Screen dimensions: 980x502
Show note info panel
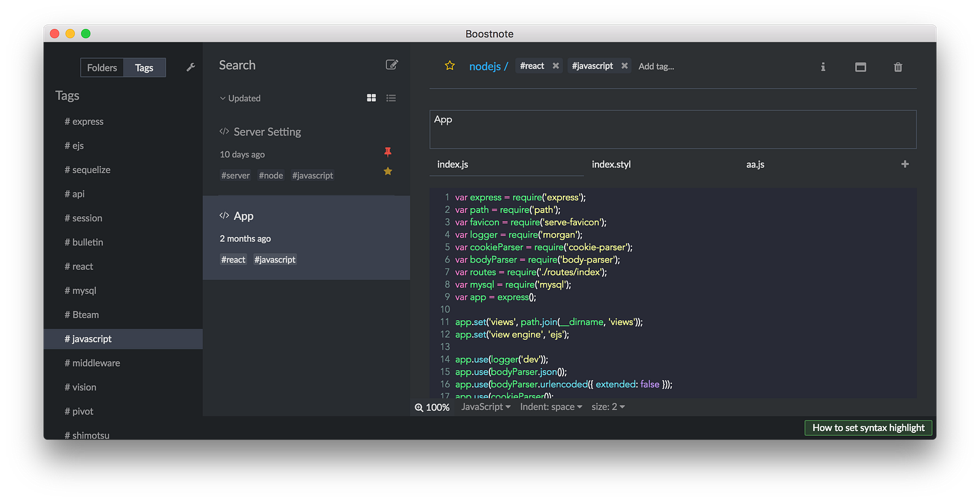coord(823,67)
